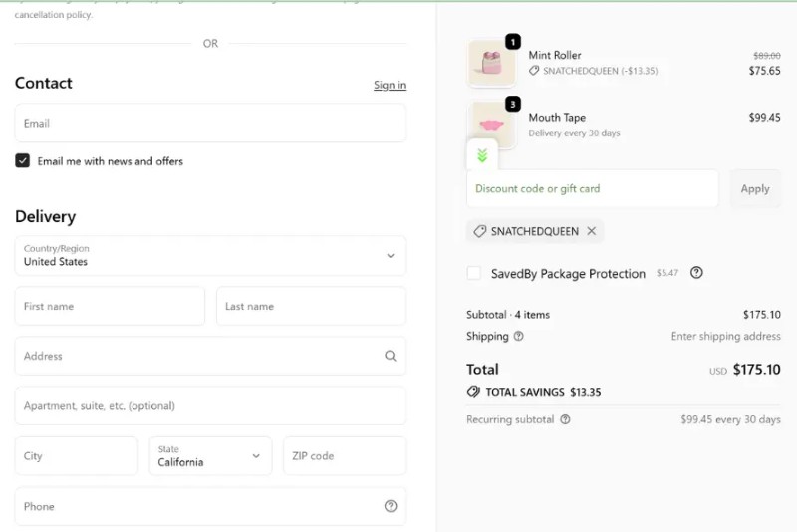Focus the Apartment, suite, etc. field
797x532 pixels.
pos(210,405)
